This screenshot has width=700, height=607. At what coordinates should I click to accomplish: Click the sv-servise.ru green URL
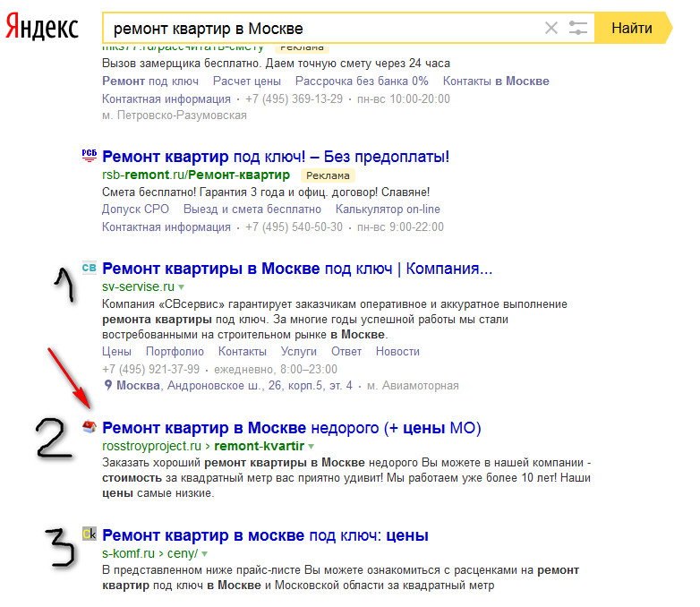click(x=139, y=286)
